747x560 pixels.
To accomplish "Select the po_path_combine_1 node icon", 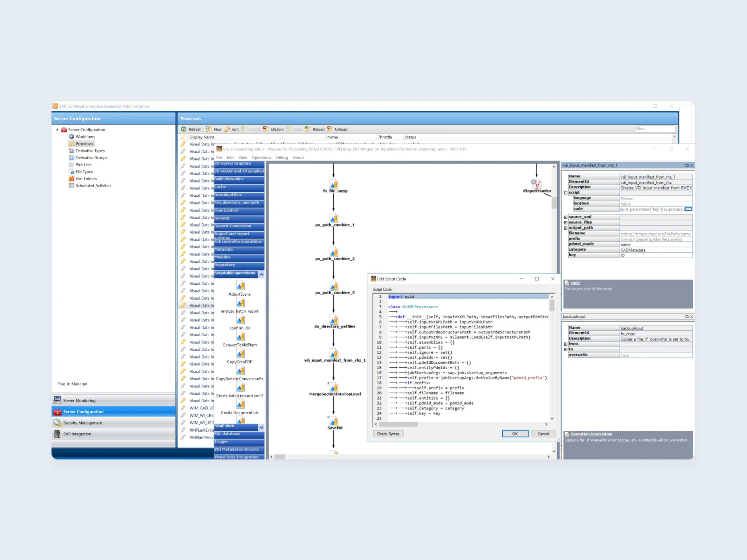I will click(x=334, y=218).
